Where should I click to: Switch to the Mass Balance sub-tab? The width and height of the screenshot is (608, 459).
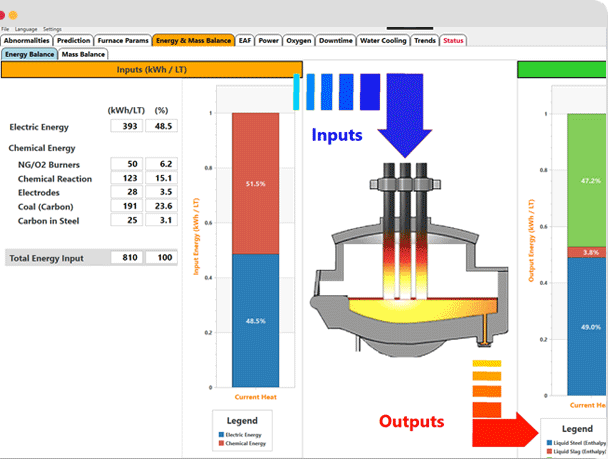(83, 54)
